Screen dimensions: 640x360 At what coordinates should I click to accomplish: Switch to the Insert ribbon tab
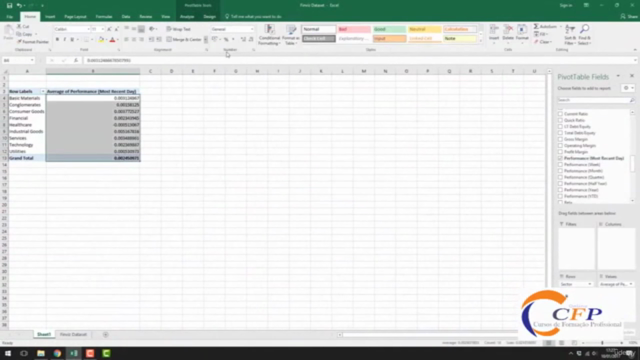pyautogui.click(x=50, y=17)
